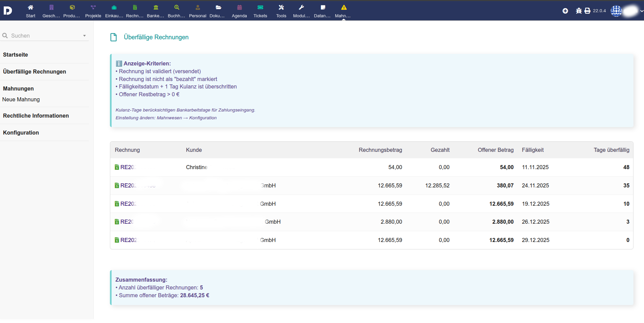
Task: Click the bug report icon
Action: coord(579,11)
